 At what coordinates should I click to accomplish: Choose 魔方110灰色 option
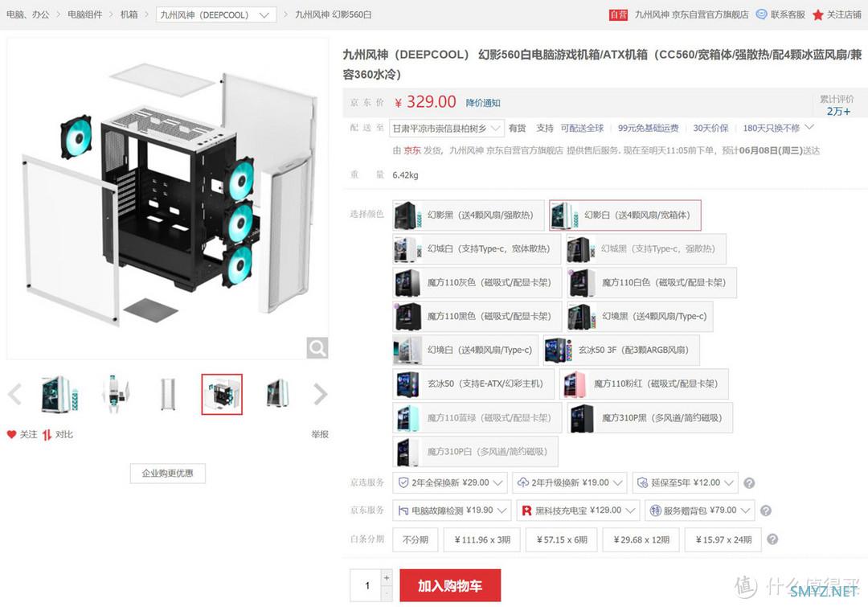click(477, 282)
